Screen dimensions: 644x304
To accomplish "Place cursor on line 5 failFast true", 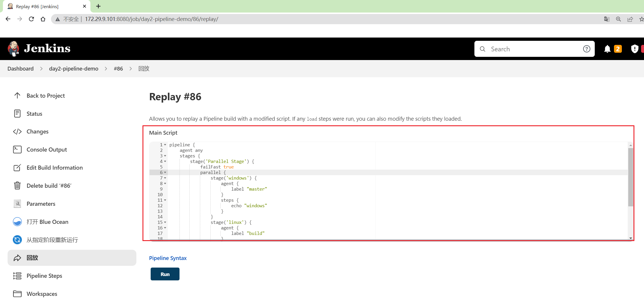I will tap(217, 167).
